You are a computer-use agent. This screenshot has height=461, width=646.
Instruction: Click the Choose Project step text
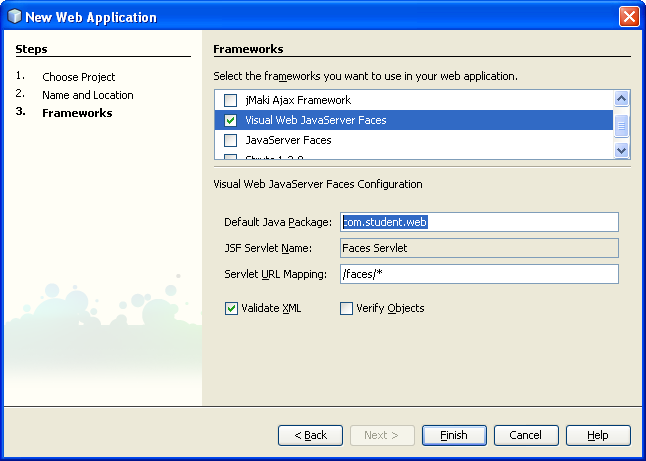[79, 77]
